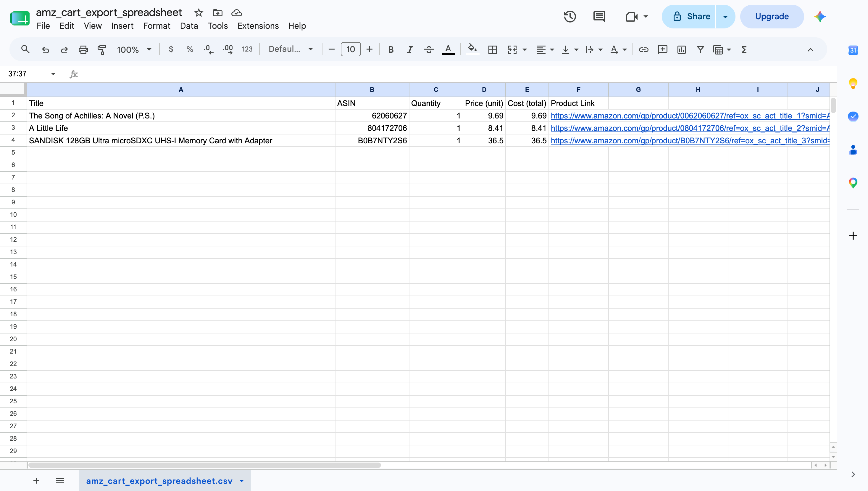The width and height of the screenshot is (868, 491).
Task: Open vertical align dropdown
Action: [x=569, y=49]
